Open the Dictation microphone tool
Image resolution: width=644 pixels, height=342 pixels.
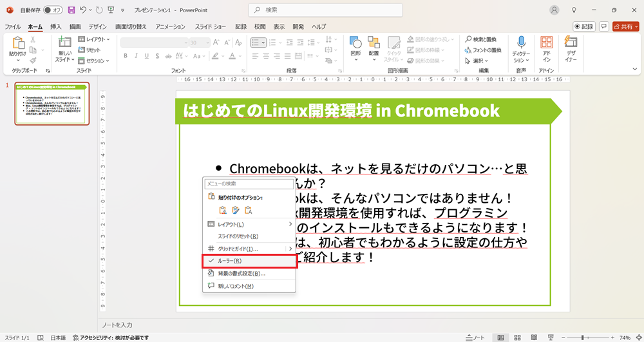520,48
